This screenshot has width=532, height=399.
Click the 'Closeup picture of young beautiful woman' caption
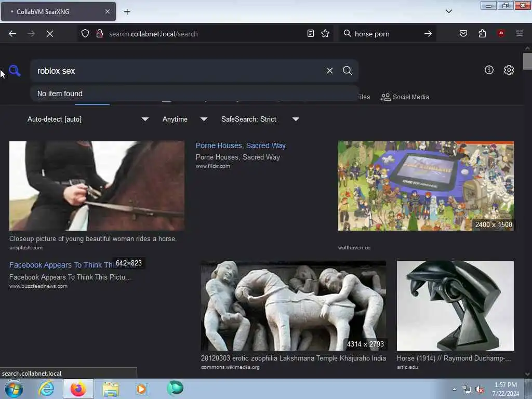[x=92, y=238]
